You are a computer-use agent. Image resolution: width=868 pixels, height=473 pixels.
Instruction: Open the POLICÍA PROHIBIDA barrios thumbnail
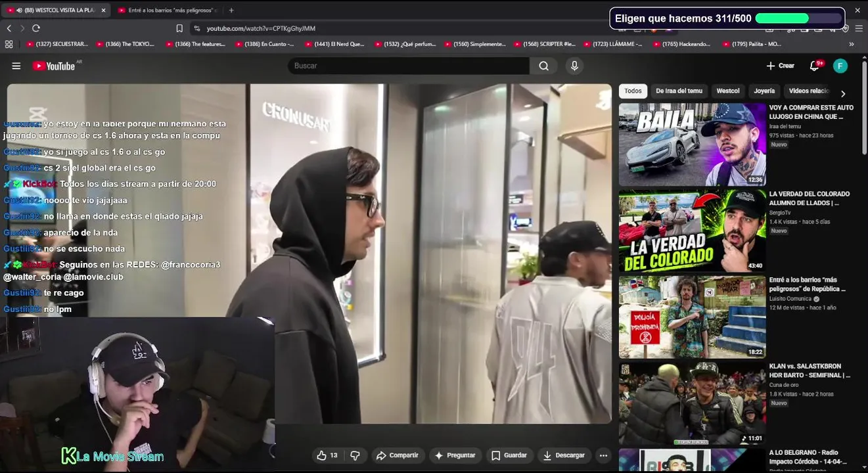[692, 317]
